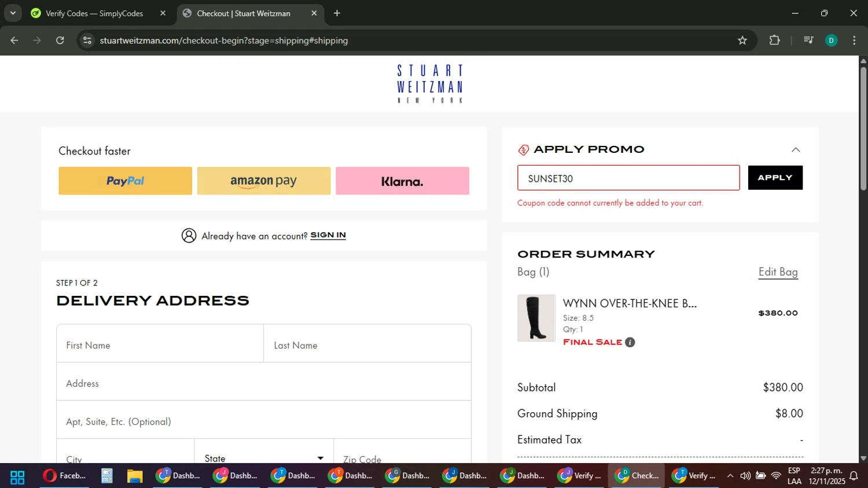
Task: Open the battery tray icon
Action: click(x=761, y=476)
